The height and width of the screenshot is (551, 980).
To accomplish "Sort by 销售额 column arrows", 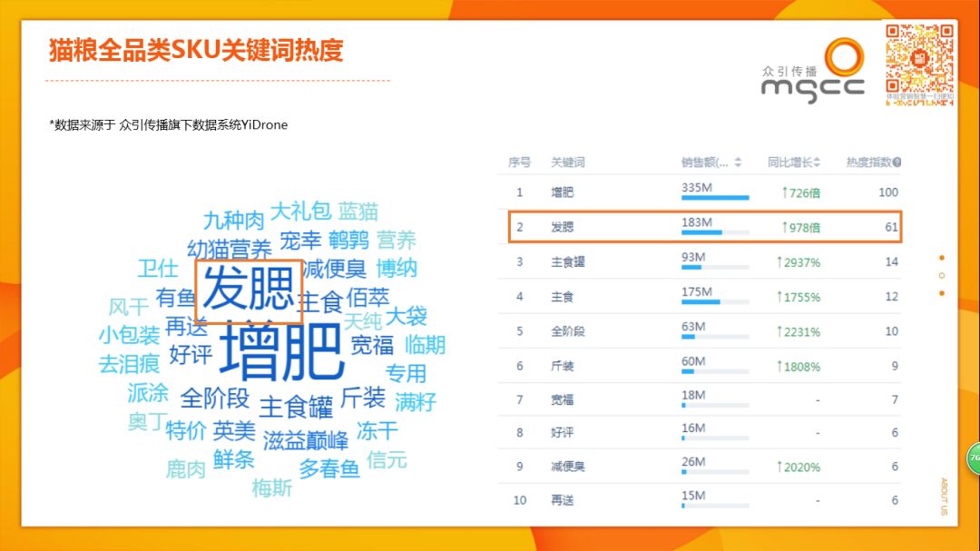I will click(x=738, y=162).
